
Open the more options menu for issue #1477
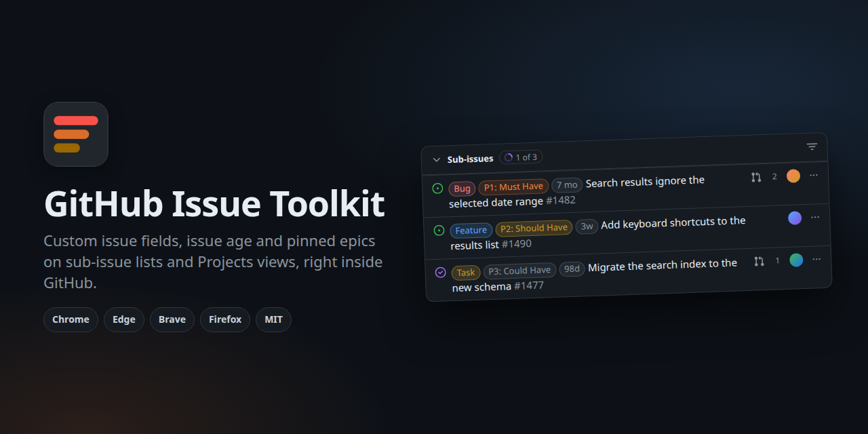816,259
